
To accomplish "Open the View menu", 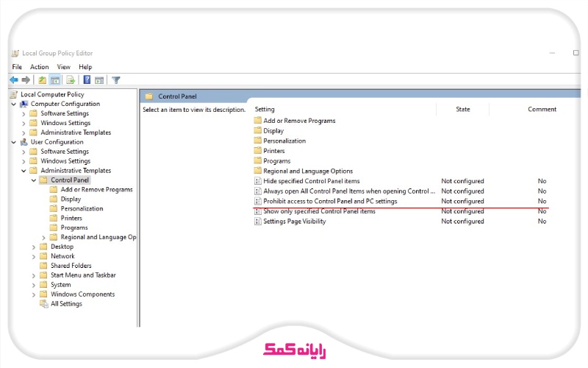I will click(x=63, y=67).
